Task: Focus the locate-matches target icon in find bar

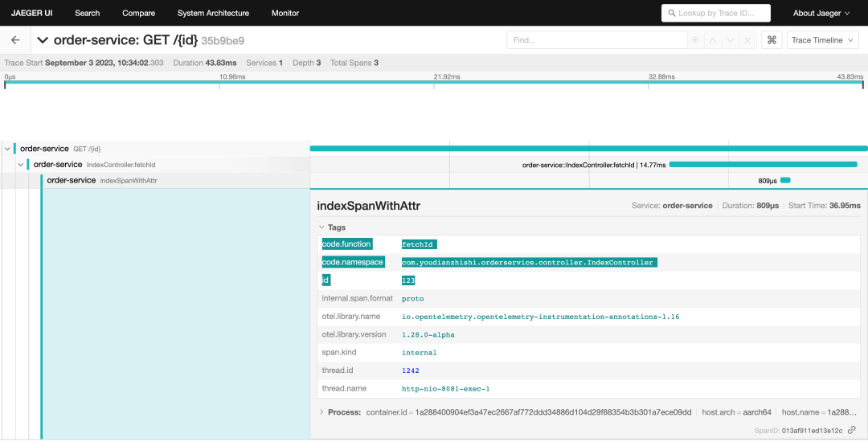Action: tap(695, 40)
